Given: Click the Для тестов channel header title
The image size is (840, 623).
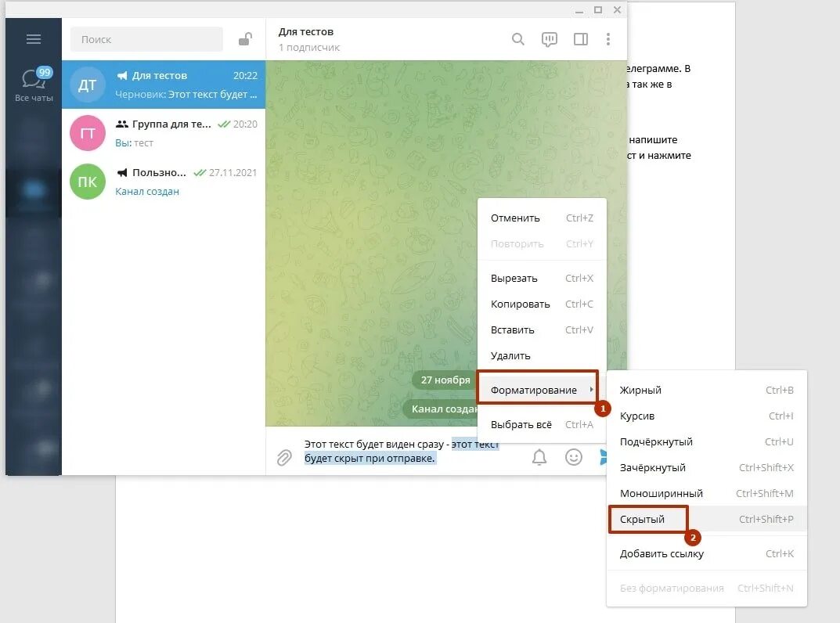Looking at the screenshot, I should 306,31.
